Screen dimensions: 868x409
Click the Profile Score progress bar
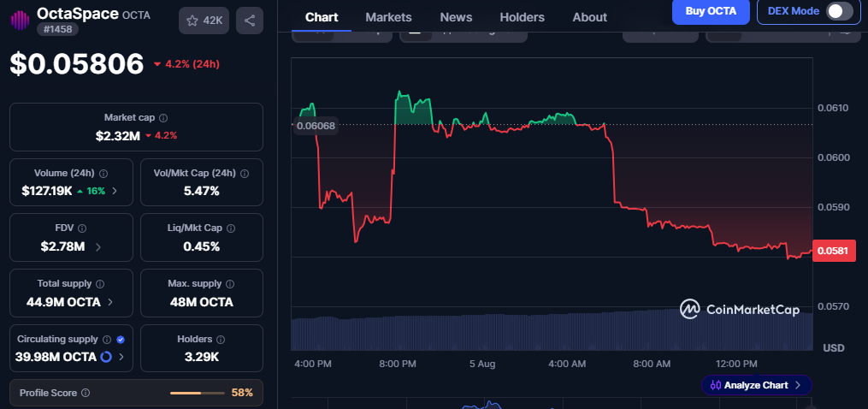[x=198, y=393]
